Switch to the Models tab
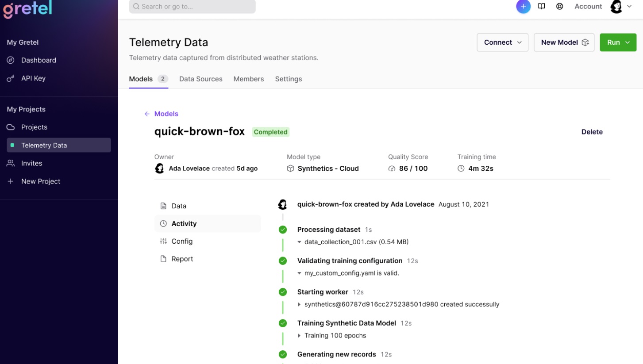This screenshot has height=364, width=643. [x=148, y=79]
